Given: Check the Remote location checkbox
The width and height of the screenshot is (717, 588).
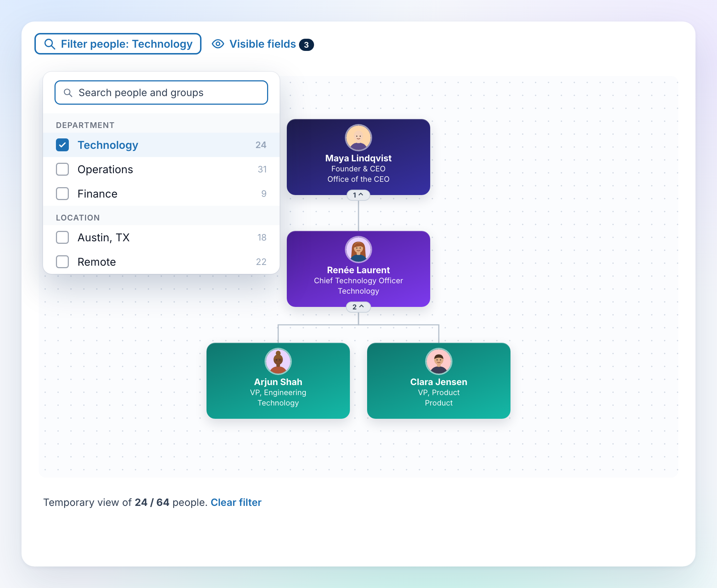Looking at the screenshot, I should (62, 262).
